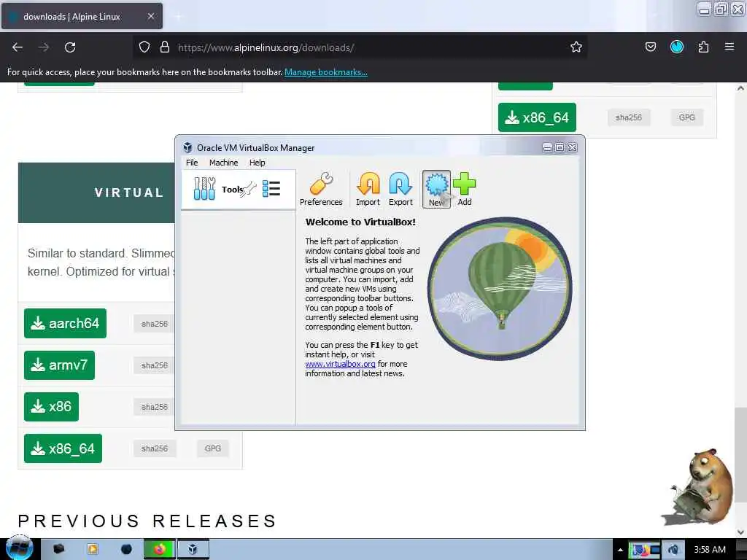747x560 pixels.
Task: Click the PREVIOUS RELEASES heading
Action: tap(147, 521)
